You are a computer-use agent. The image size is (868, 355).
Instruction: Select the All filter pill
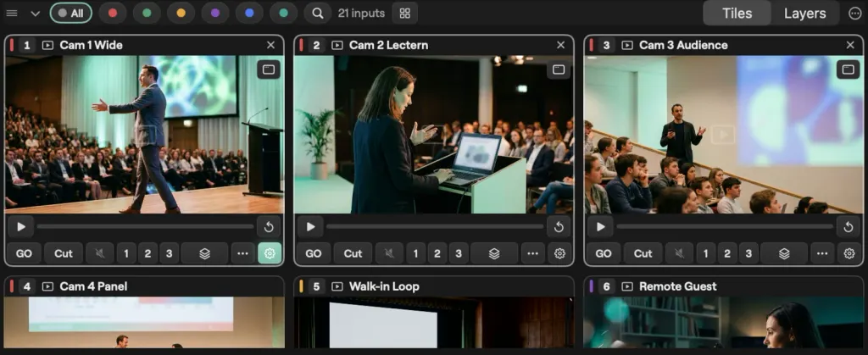click(71, 13)
